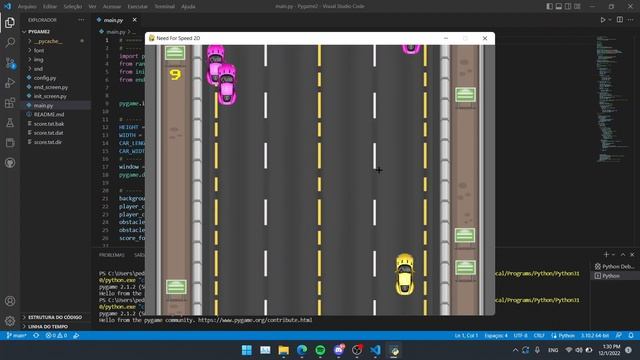The image size is (640, 360).
Task: Open the Arquivo menu
Action: click(x=27, y=7)
